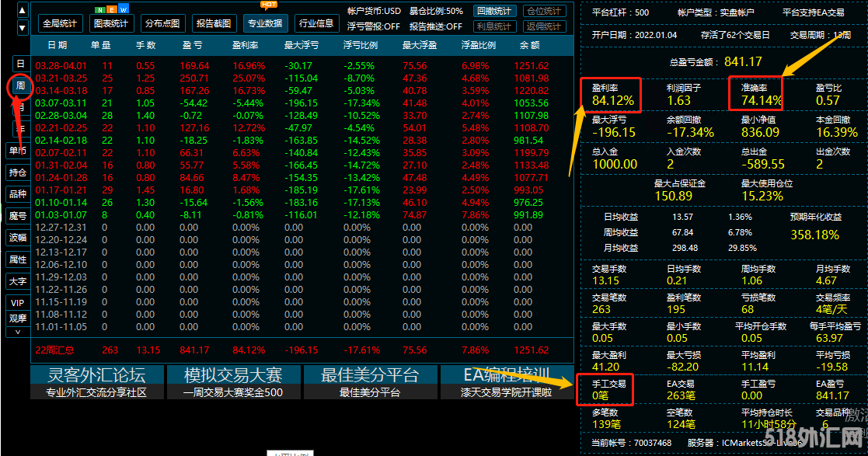
Task: Open the 波幅 sidebar option
Action: tap(18, 238)
